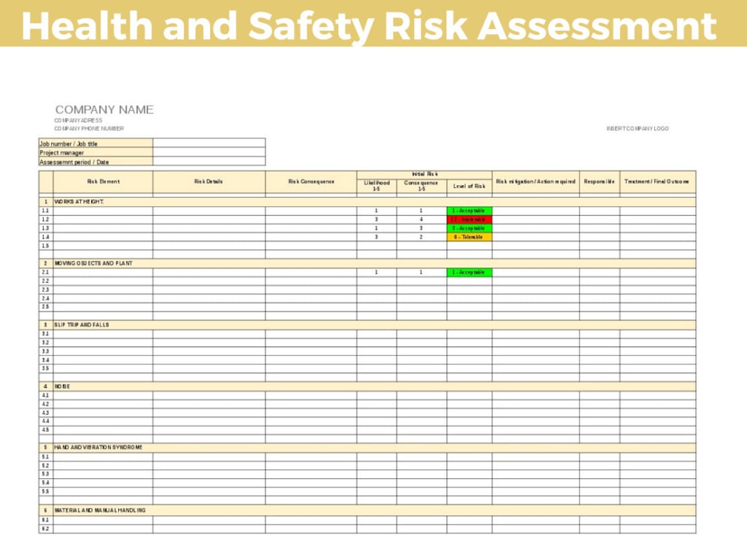
Task: Select the red "12 - Intolerable" risk cell
Action: point(469,219)
